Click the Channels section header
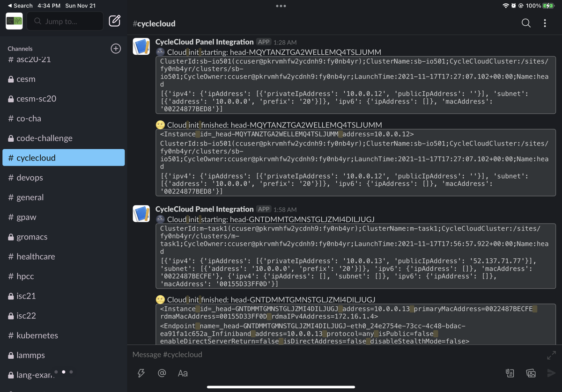This screenshot has width=562, height=392. point(20,49)
